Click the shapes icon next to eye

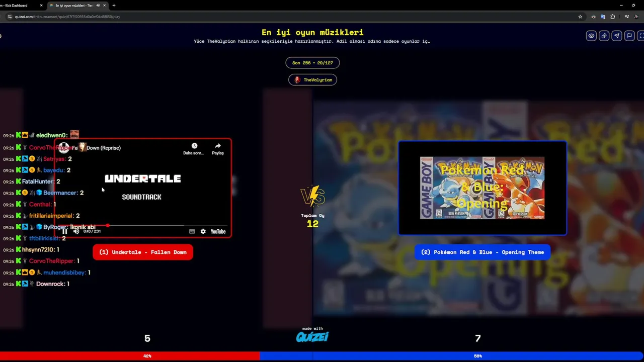tap(604, 36)
